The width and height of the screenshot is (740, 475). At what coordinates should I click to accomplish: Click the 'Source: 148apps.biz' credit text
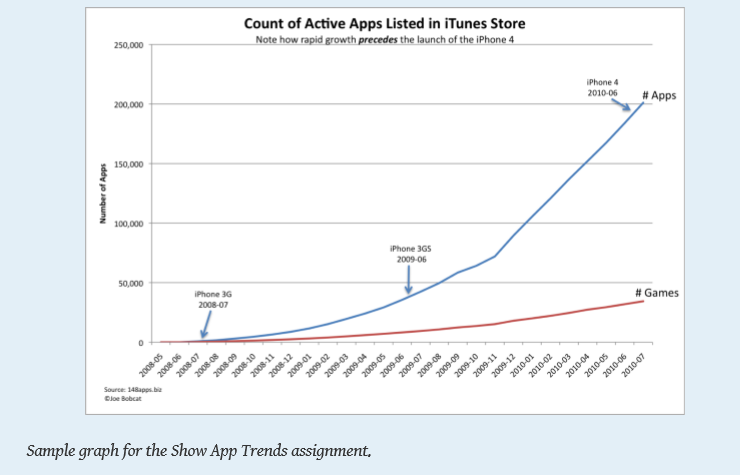[x=133, y=390]
